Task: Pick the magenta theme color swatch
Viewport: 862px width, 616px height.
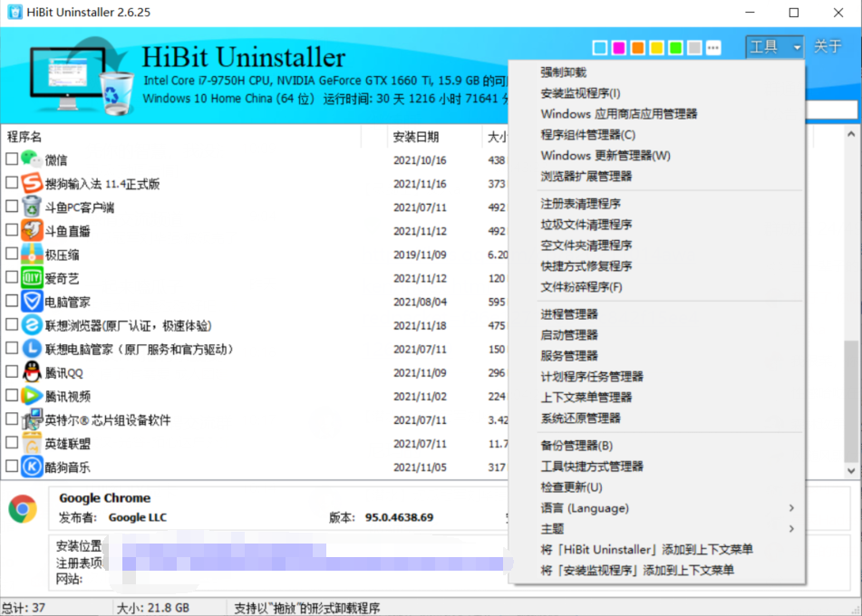Action: pos(618,48)
